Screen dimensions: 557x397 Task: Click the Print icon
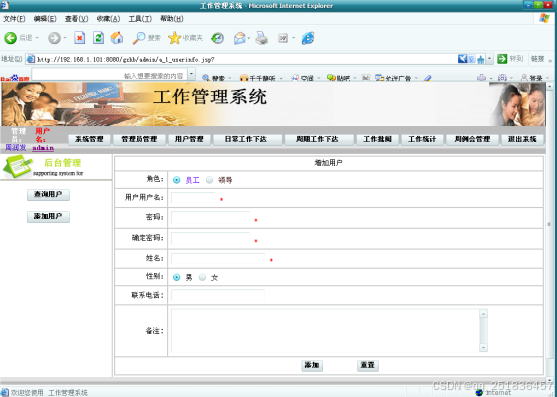(x=261, y=38)
